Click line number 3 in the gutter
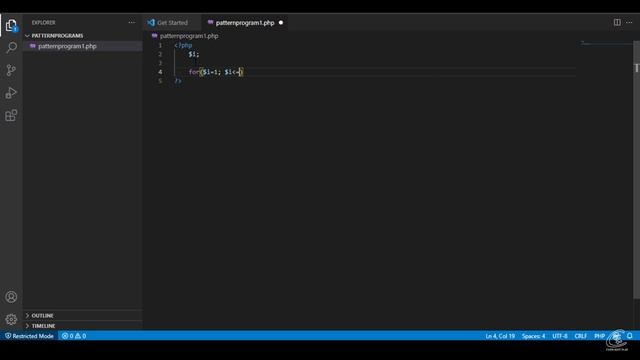This screenshot has width=640, height=360. coord(160,63)
